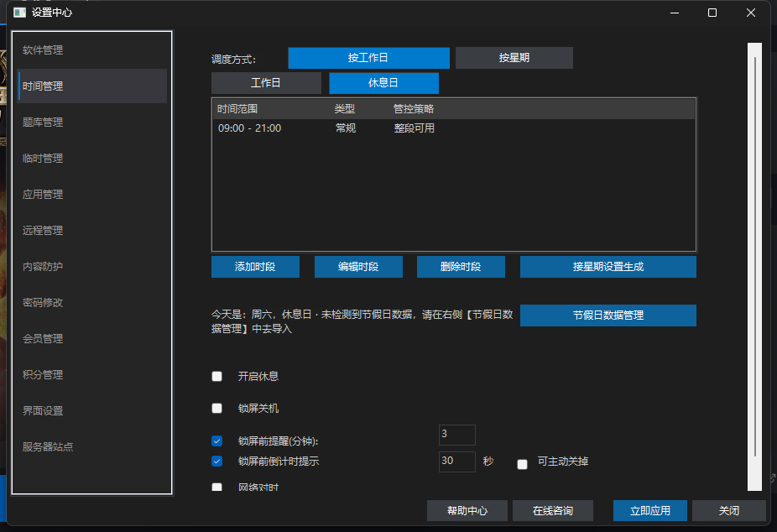The height and width of the screenshot is (532, 777).
Task: Click the 管控策略 column header
Action: point(414,109)
